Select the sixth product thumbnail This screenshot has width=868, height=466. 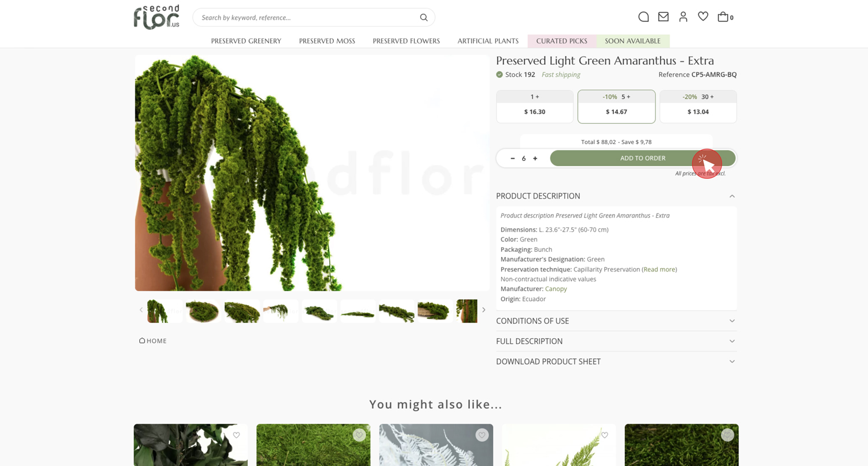tap(358, 311)
